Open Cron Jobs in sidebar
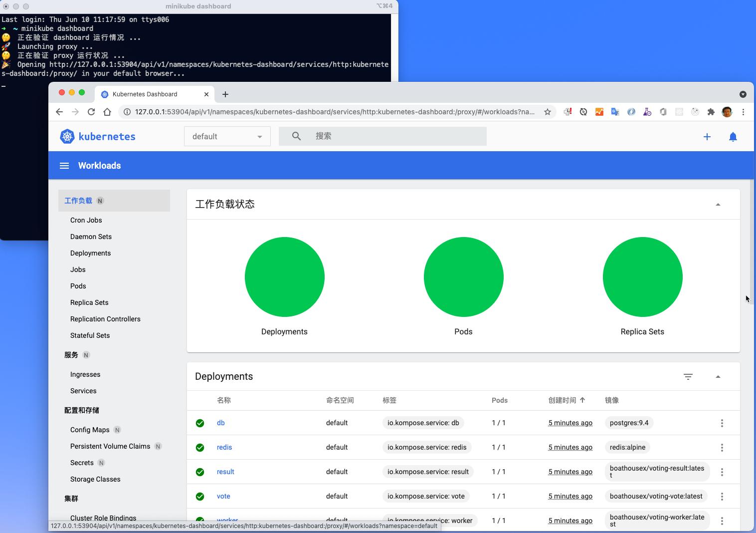 (86, 220)
